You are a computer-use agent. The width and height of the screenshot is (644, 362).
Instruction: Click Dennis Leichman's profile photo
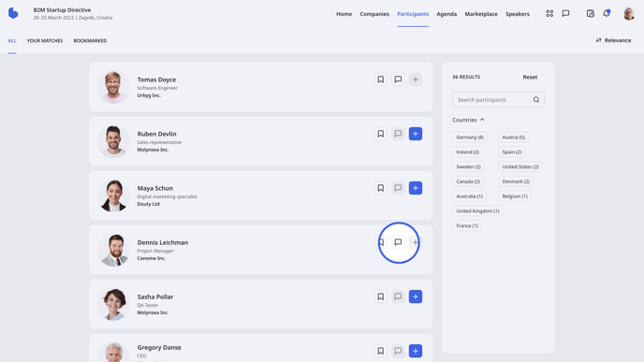click(x=114, y=250)
